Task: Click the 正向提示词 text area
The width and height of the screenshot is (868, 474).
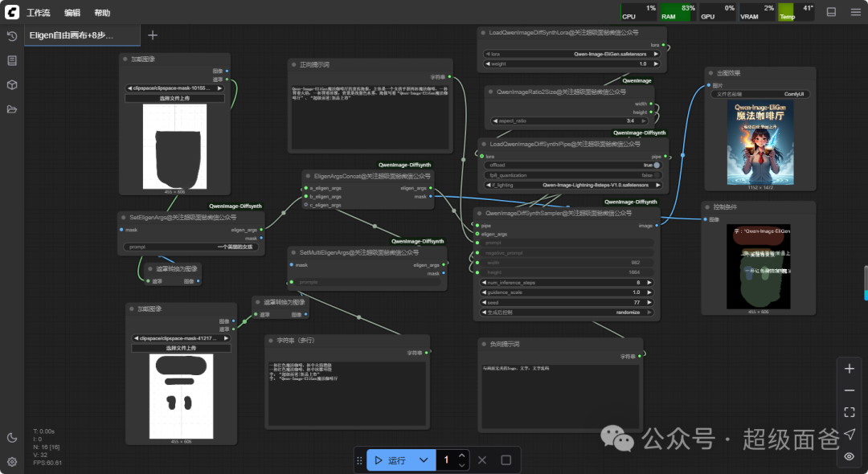Action: (371, 116)
